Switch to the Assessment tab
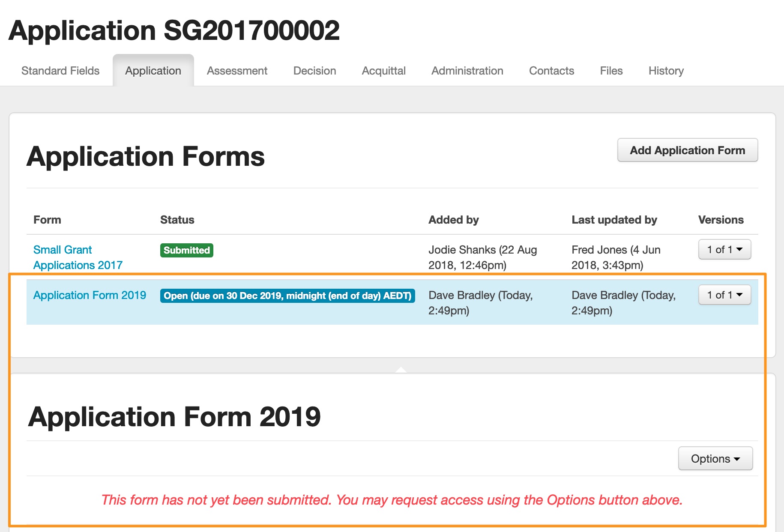The height and width of the screenshot is (532, 784). coord(237,71)
